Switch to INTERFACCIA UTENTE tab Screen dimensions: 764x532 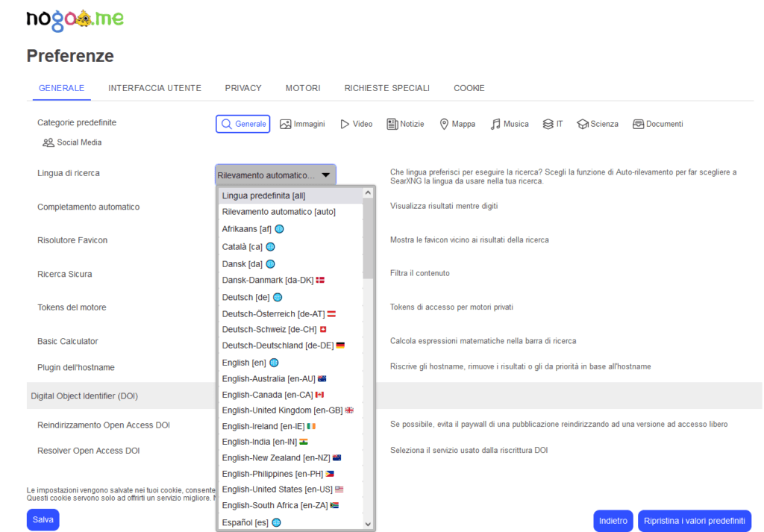(154, 88)
